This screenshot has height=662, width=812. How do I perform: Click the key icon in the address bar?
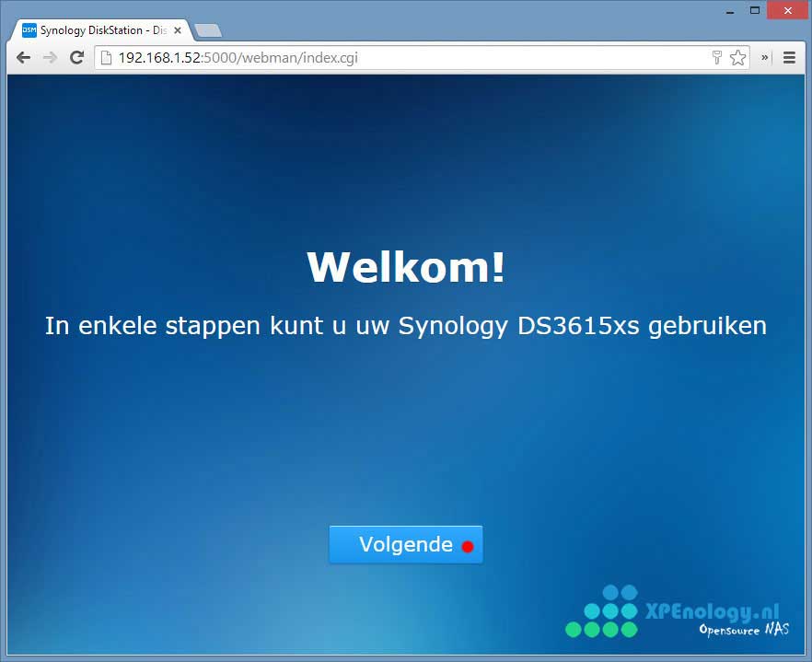tap(717, 57)
